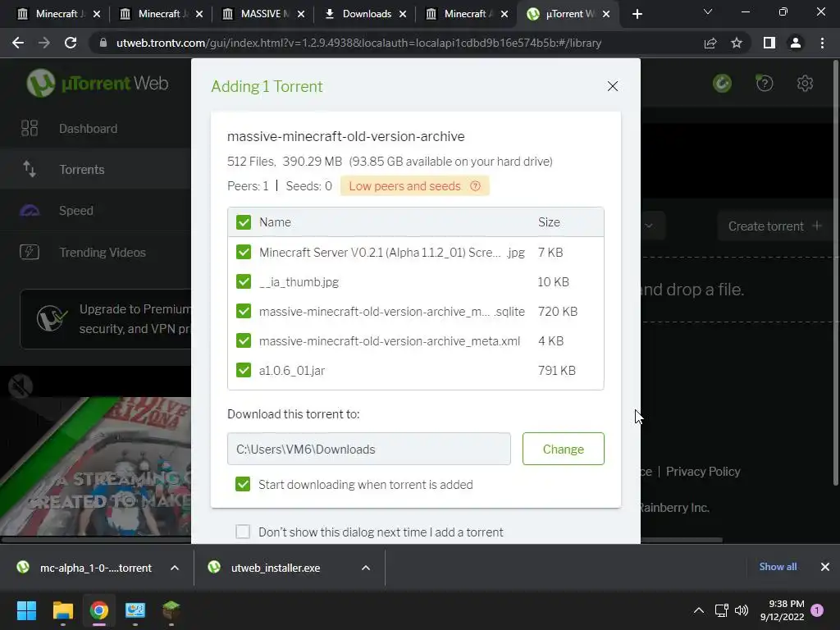Open Trending Videos in the sidebar
The height and width of the screenshot is (630, 840).
pyautogui.click(x=95, y=252)
